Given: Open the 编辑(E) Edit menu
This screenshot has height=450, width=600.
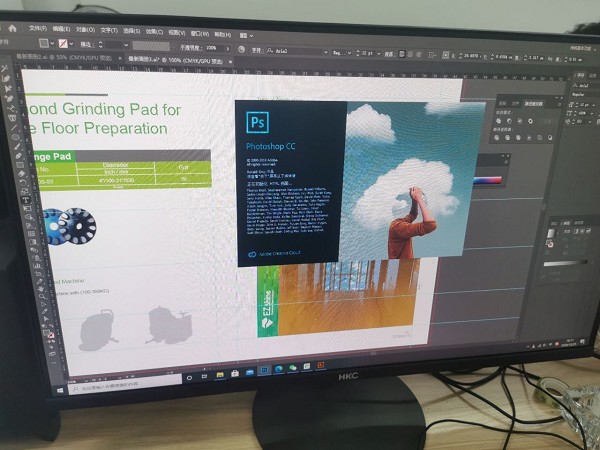Looking at the screenshot, I should click(x=61, y=29).
